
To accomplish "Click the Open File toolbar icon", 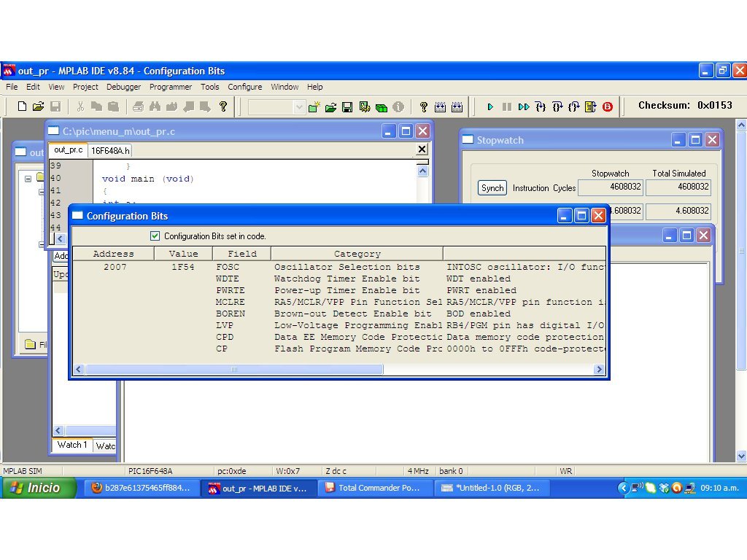I will pos(38,106).
